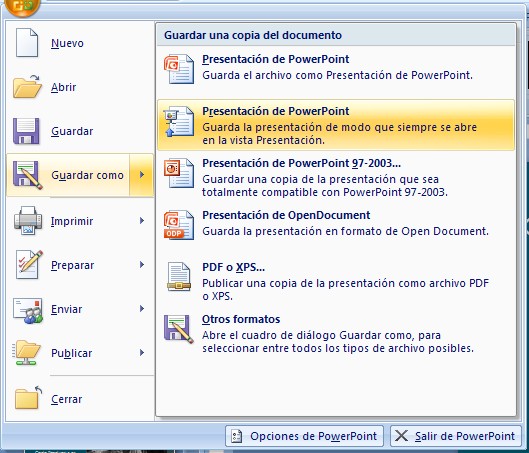Expand the Enviar submenu arrow
This screenshot has width=529, height=453.
pyautogui.click(x=142, y=309)
